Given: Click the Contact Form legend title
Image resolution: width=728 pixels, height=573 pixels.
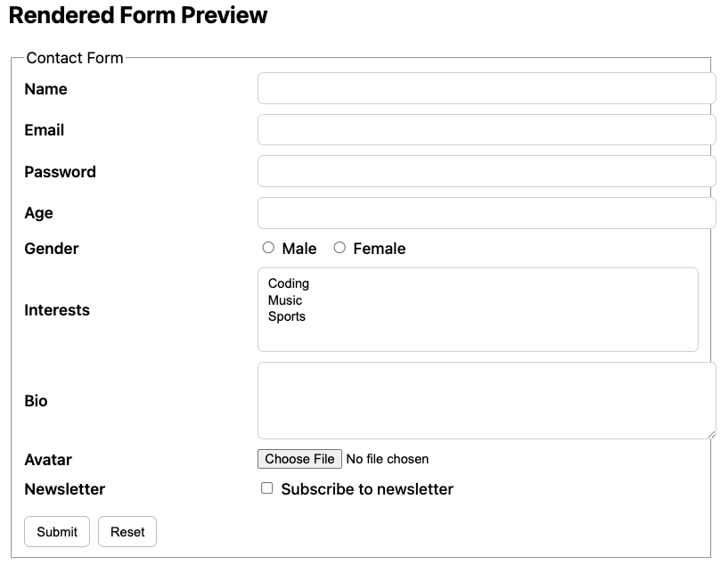Looking at the screenshot, I should 75,58.
